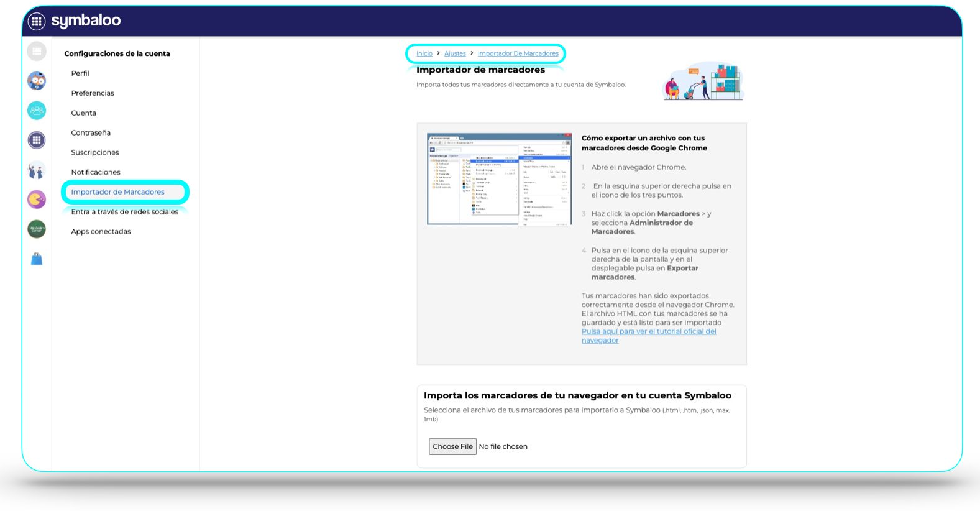Open the Contraseña settings page
The image size is (980, 511).
coord(91,133)
